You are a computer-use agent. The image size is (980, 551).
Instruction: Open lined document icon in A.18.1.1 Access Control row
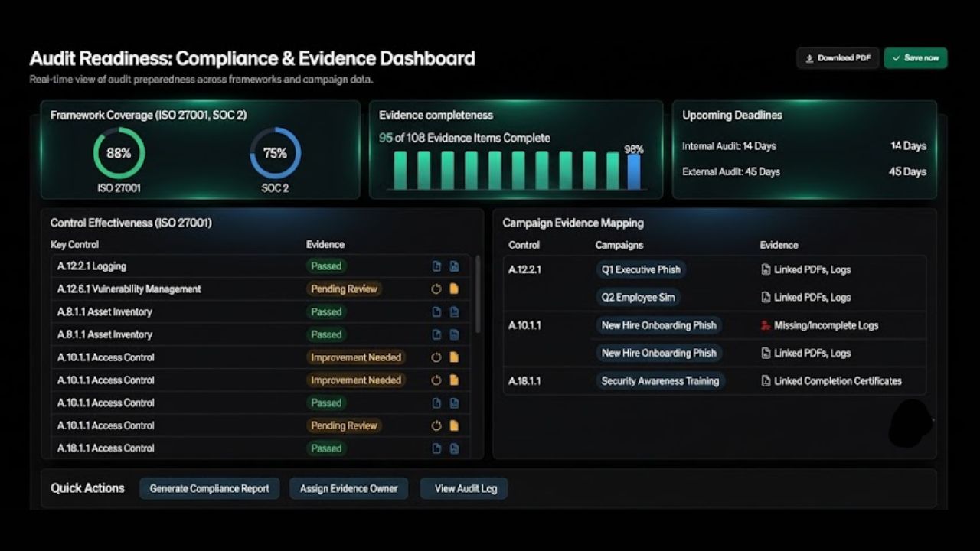[x=454, y=448]
